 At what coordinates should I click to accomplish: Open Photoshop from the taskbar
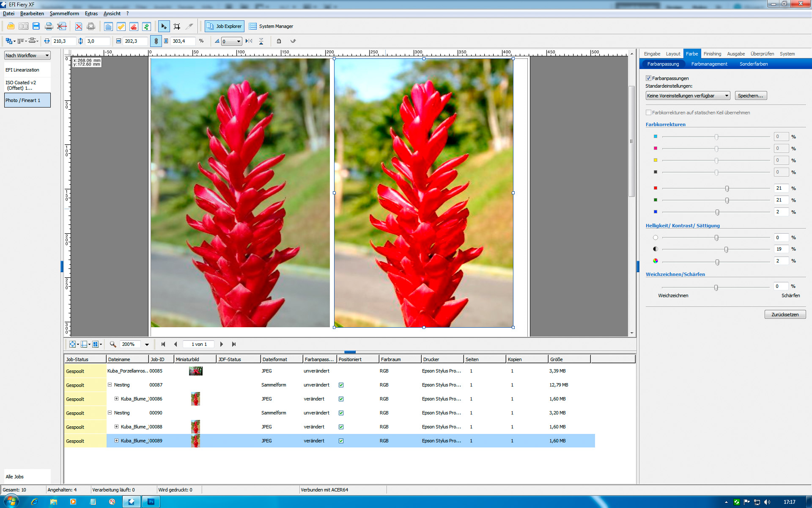coord(151,502)
